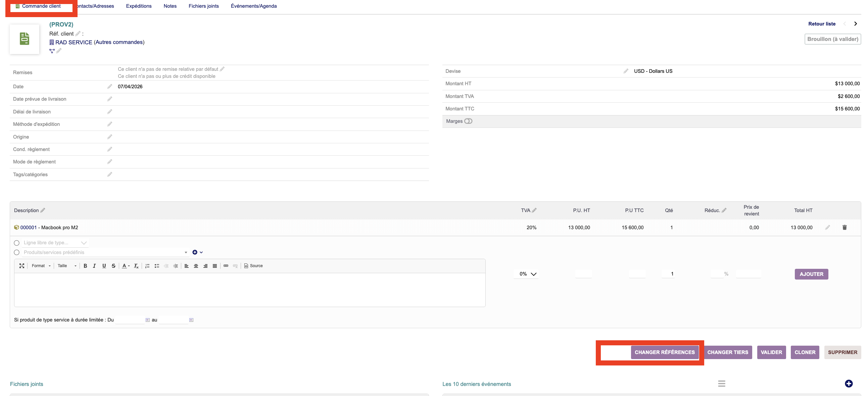Click the italic formatting icon
Viewport: 868px width, 396px height.
94,266
